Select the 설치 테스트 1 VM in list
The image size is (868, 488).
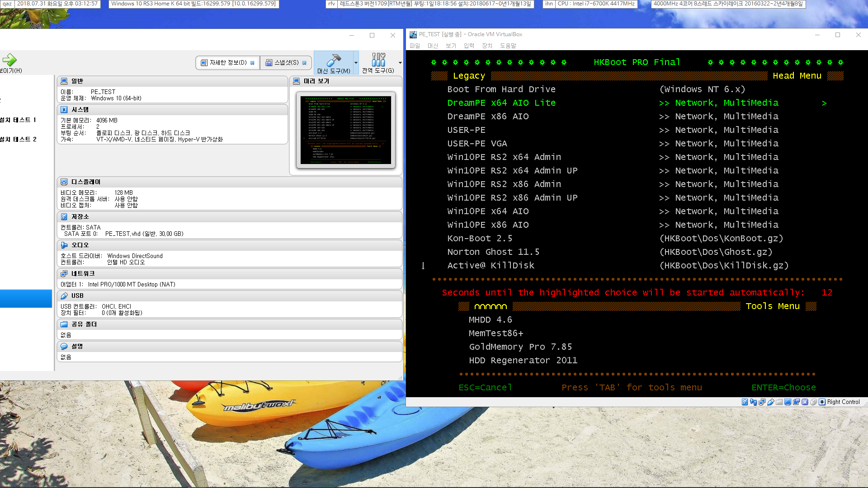click(x=19, y=120)
